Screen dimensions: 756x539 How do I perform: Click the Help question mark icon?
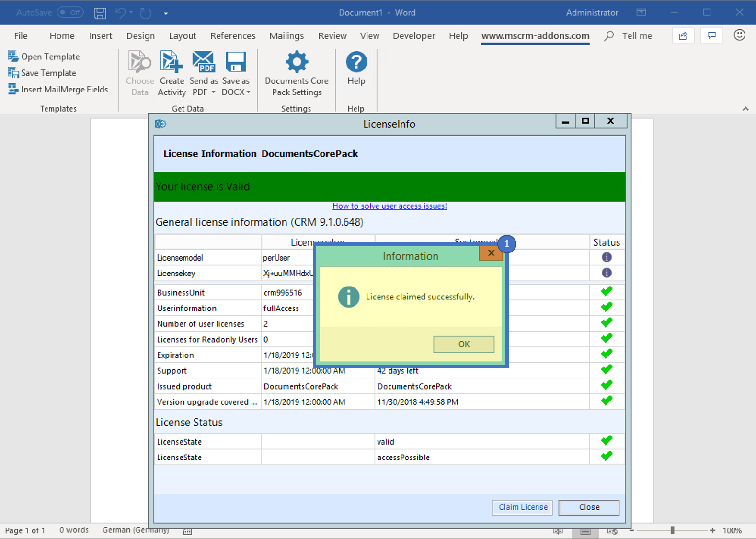pyautogui.click(x=356, y=62)
